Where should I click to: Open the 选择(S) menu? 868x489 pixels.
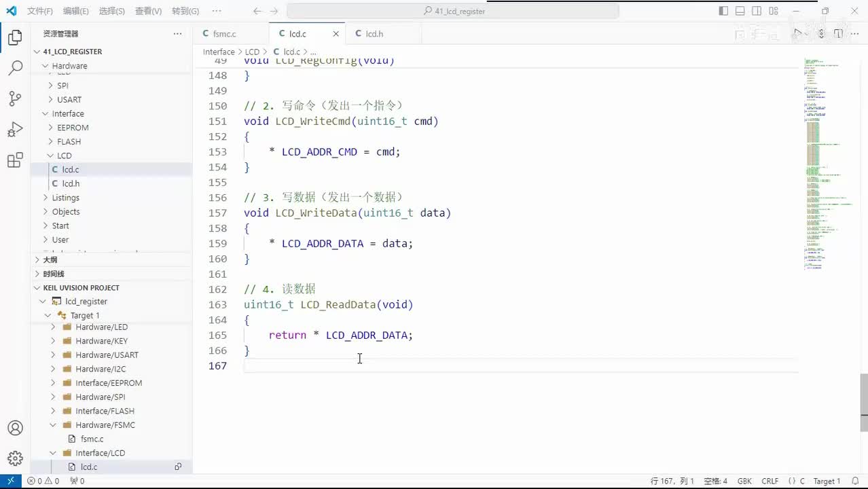[x=111, y=11]
